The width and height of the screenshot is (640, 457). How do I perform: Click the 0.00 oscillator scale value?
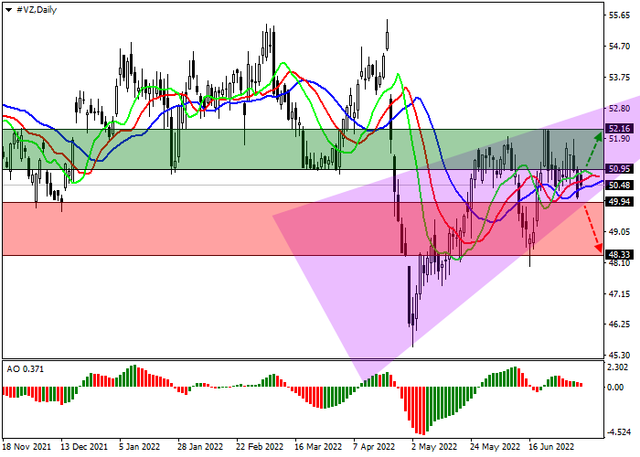click(616, 387)
